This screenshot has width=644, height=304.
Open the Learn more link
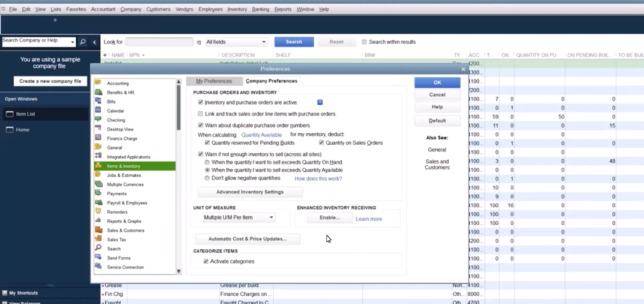[368, 219]
